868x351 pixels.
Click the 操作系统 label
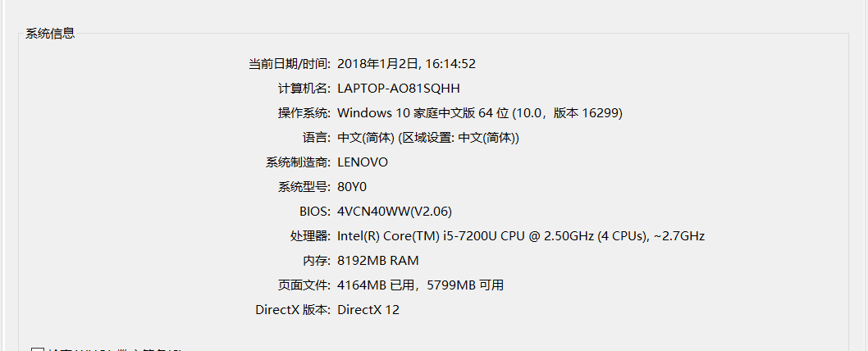[x=304, y=112]
